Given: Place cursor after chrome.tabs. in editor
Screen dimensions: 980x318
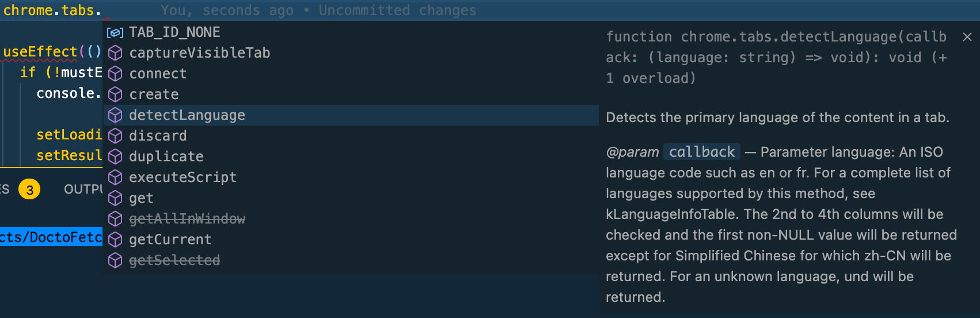Looking at the screenshot, I should coord(101,10).
